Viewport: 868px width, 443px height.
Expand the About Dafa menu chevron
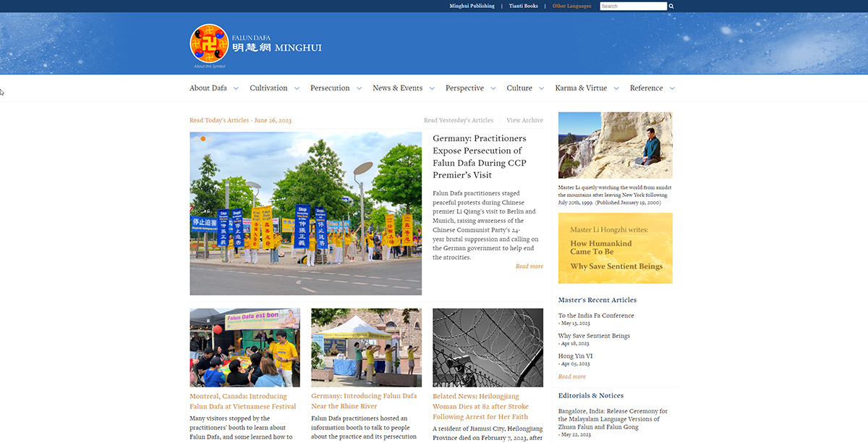click(x=236, y=88)
